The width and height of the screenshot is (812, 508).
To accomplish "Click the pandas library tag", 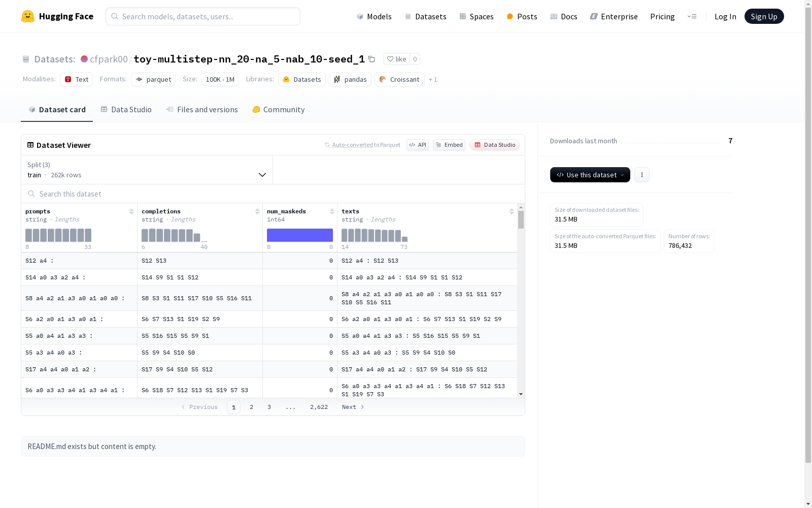I will point(350,79).
